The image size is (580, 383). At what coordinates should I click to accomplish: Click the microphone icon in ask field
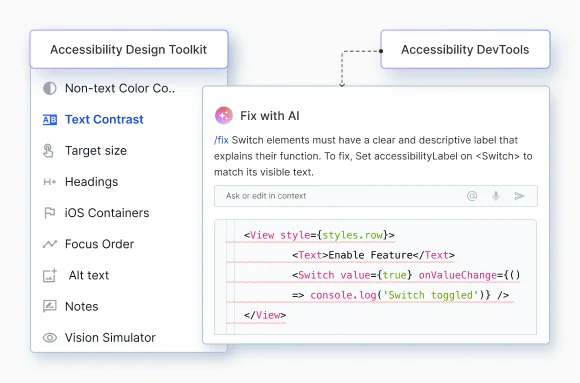(x=496, y=196)
